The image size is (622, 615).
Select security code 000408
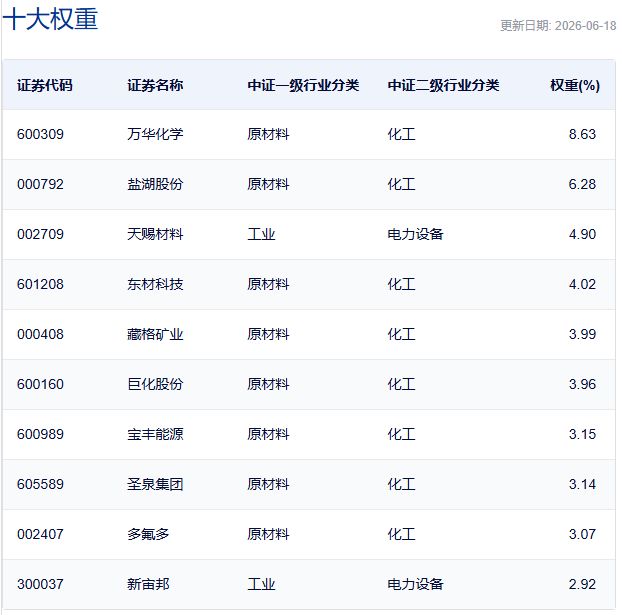pyautogui.click(x=40, y=334)
